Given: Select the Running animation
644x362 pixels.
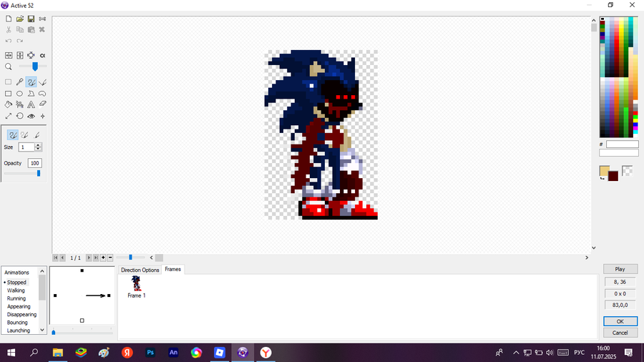Looking at the screenshot, I should click(x=16, y=298).
